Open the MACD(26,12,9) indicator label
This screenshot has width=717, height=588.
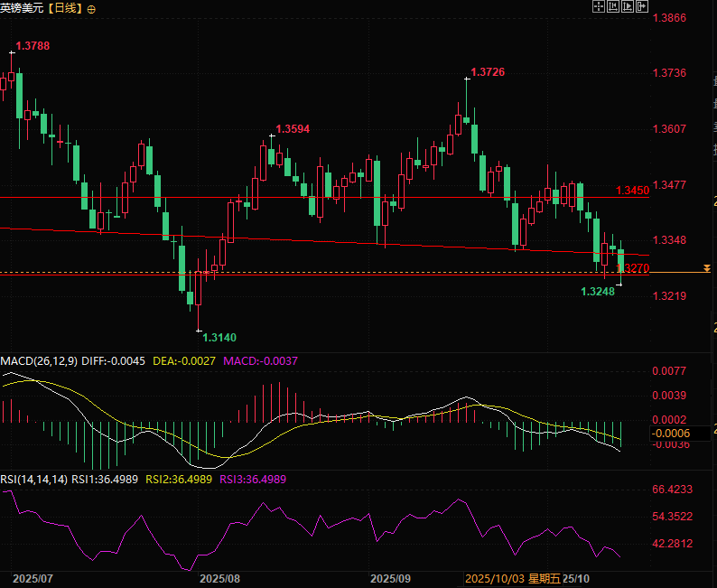[x=38, y=360]
